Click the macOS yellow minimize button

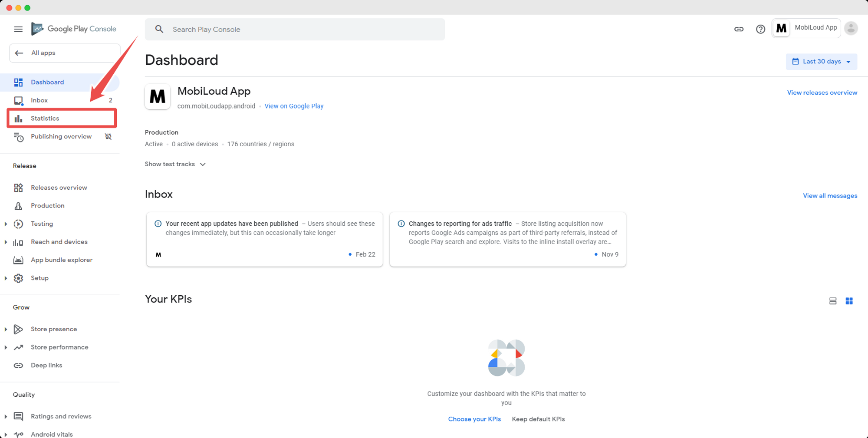[x=18, y=8]
